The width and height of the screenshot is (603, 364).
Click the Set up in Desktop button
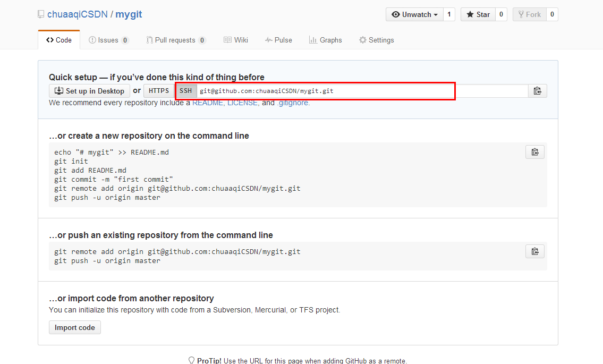[x=89, y=91]
